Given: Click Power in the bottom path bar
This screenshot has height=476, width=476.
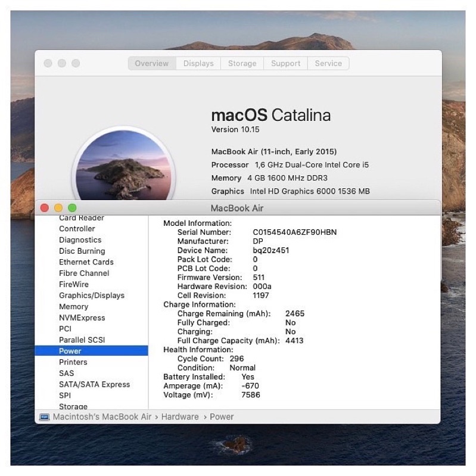Looking at the screenshot, I should pyautogui.click(x=222, y=417).
